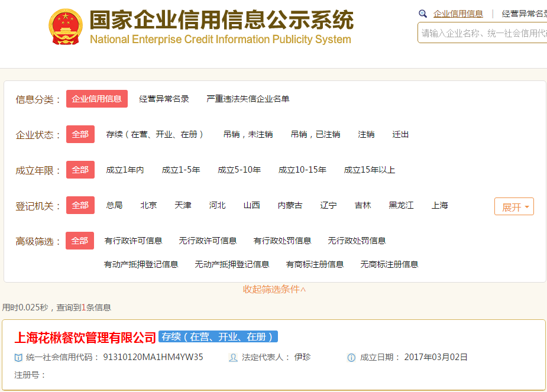Select 存续 (在营、开业、在册) status filter
The height and width of the screenshot is (392, 547).
[156, 135]
